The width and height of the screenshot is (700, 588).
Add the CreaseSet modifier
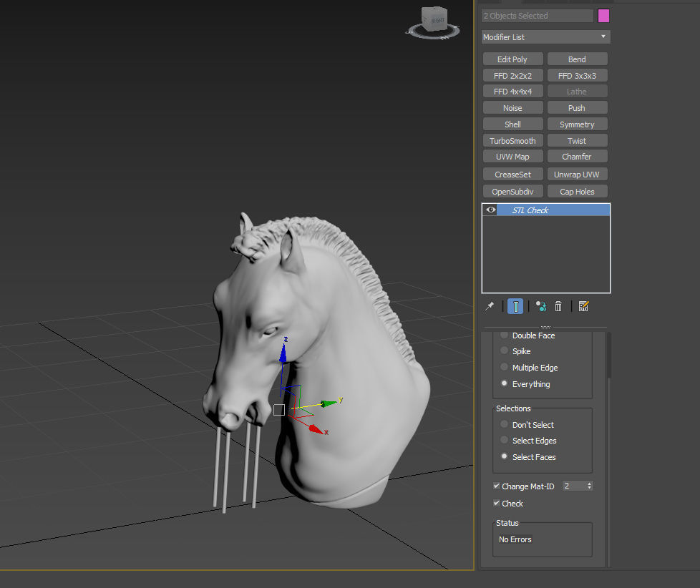[513, 174]
